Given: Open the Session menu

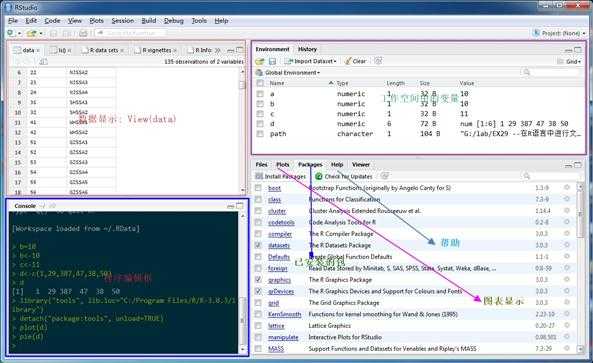Looking at the screenshot, I should (x=123, y=20).
